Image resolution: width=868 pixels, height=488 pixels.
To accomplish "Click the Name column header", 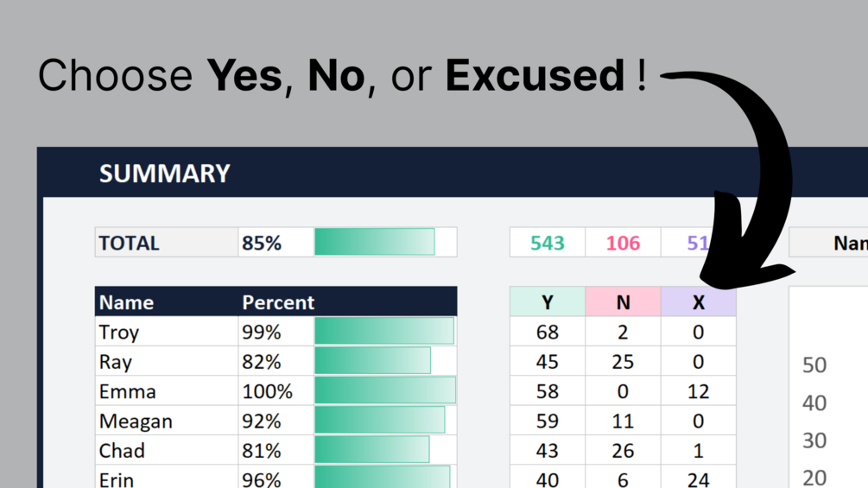I will (127, 302).
